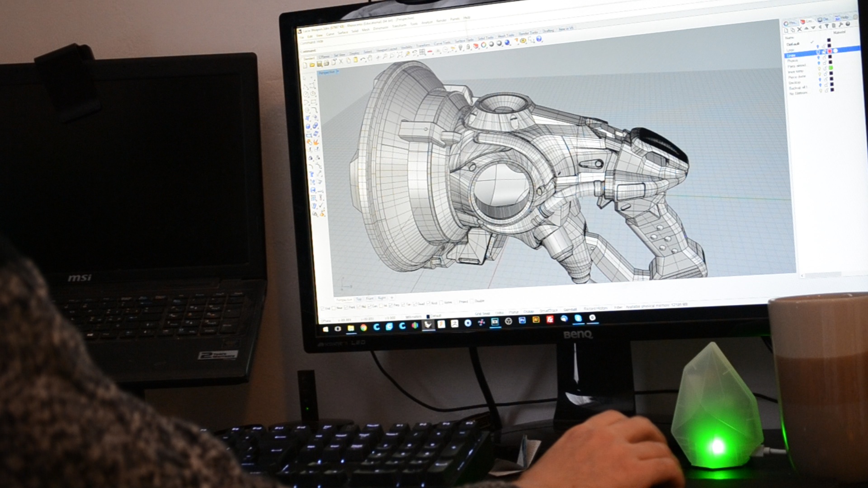The image size is (868, 488).
Task: Open the Analyze menu
Action: [427, 23]
